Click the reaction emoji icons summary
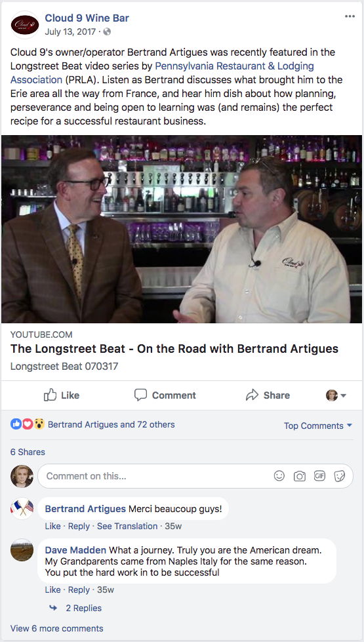 point(28,424)
